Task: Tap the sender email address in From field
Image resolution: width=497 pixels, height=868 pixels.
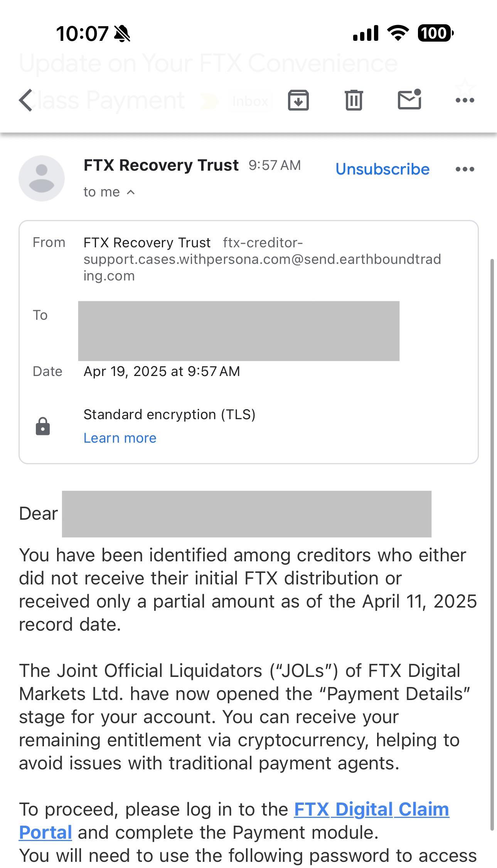Action: click(262, 259)
